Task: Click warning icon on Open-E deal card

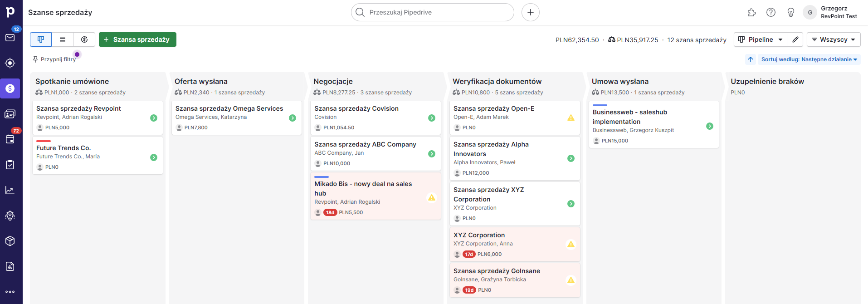Action: (571, 118)
